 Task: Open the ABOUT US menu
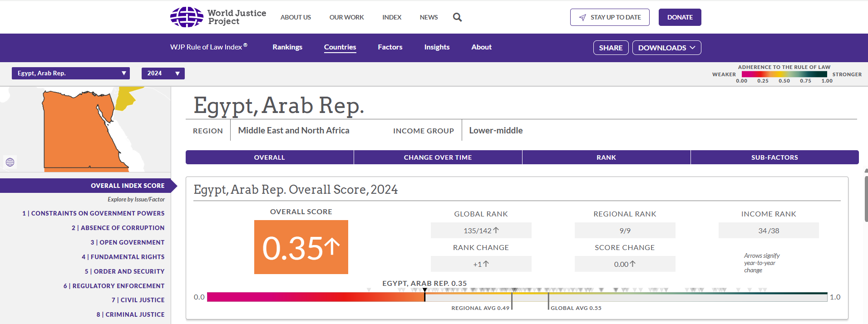296,17
